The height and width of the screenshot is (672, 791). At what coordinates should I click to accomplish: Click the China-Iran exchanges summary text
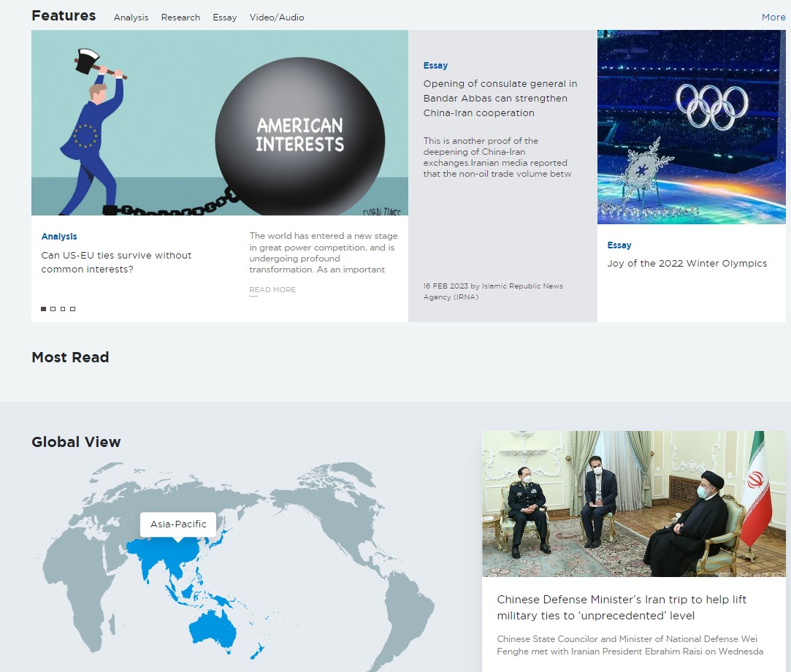pyautogui.click(x=497, y=157)
